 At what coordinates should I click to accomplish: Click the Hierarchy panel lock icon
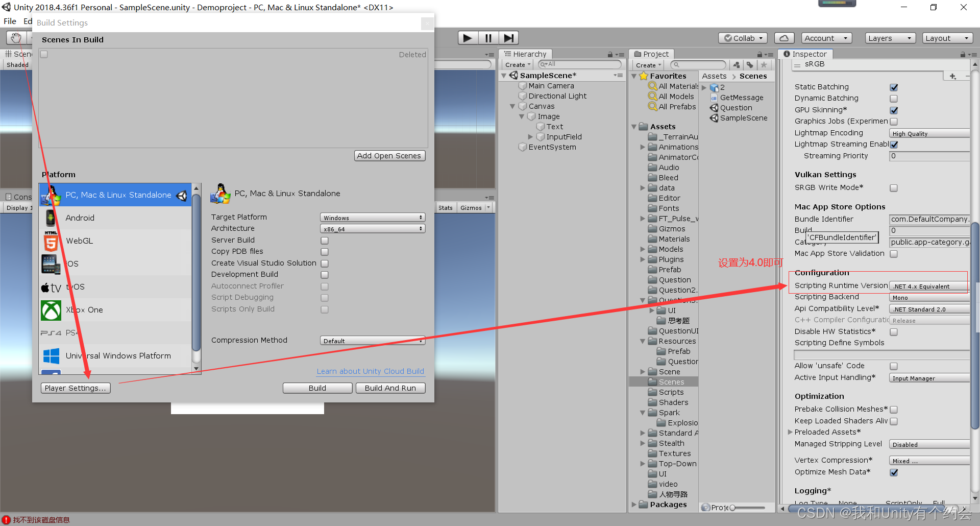tap(610, 54)
